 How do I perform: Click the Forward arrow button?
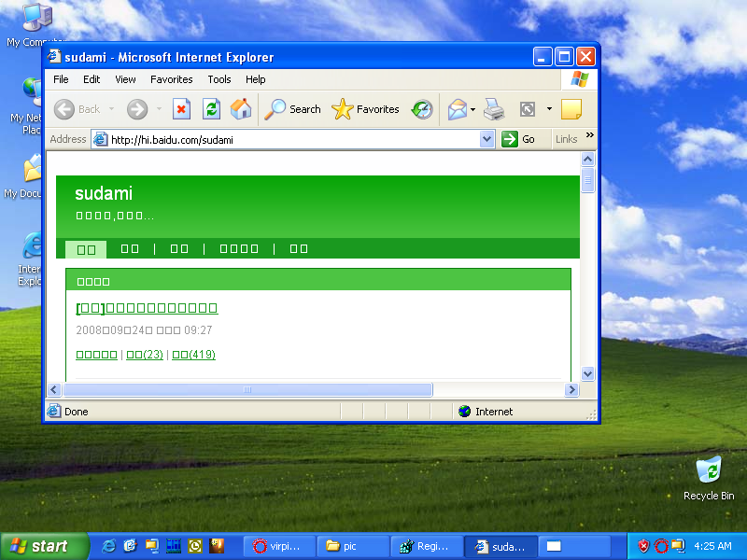click(x=137, y=109)
